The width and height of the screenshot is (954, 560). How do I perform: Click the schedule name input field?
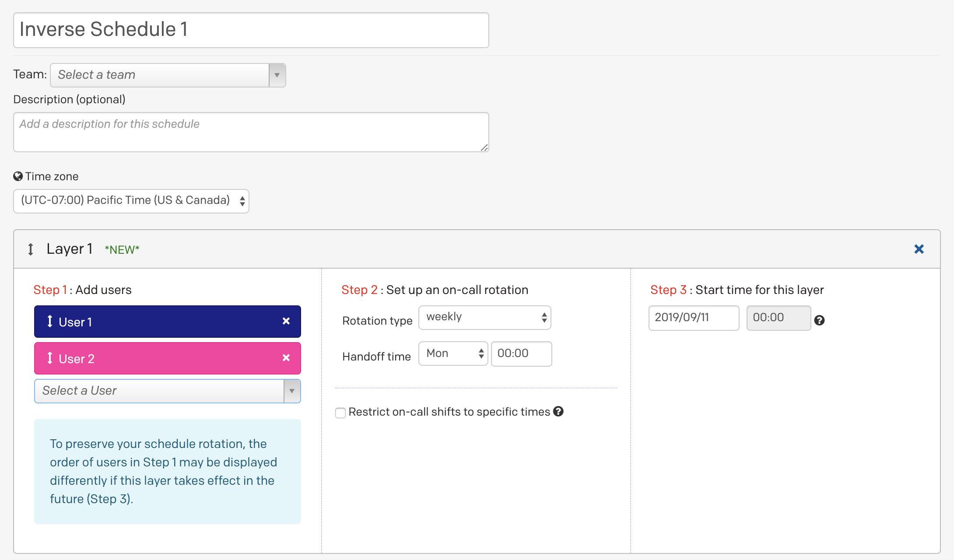point(251,29)
